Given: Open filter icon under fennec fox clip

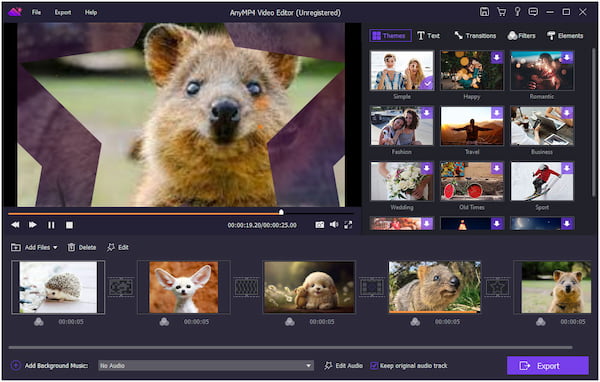Looking at the screenshot, I should pos(164,322).
